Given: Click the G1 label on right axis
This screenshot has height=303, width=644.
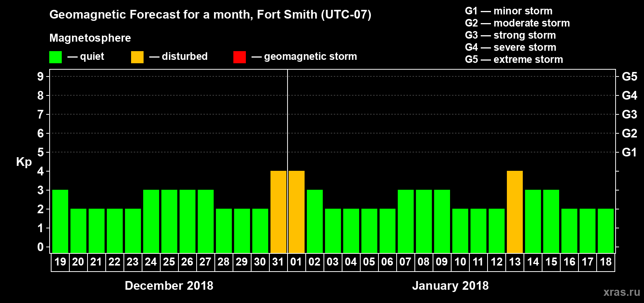Looking at the screenshot, I should (x=629, y=152).
